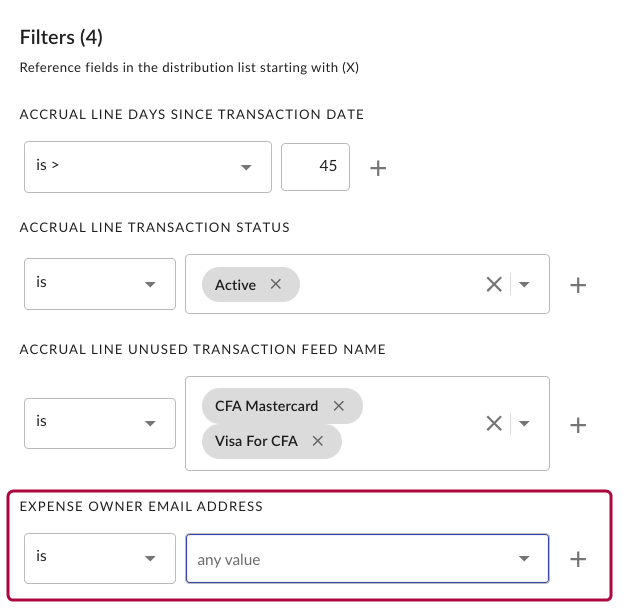Click the plus icon next to days value 45
Image resolution: width=641 pixels, height=614 pixels.
tap(378, 167)
